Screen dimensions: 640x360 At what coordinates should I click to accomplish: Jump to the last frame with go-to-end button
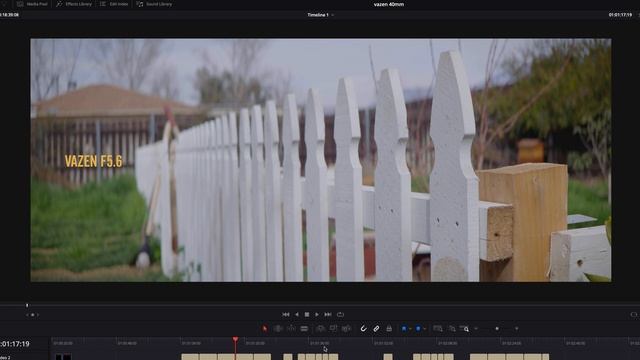coord(328,314)
